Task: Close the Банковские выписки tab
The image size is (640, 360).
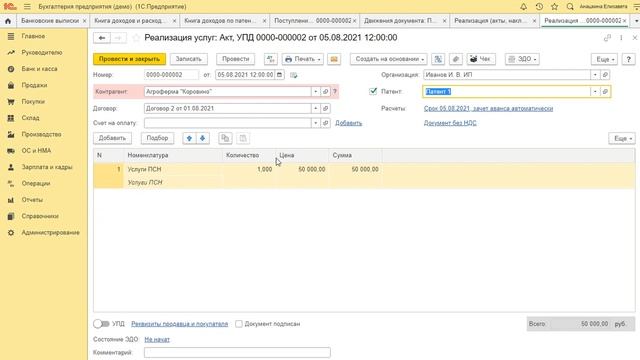Action: point(84,21)
